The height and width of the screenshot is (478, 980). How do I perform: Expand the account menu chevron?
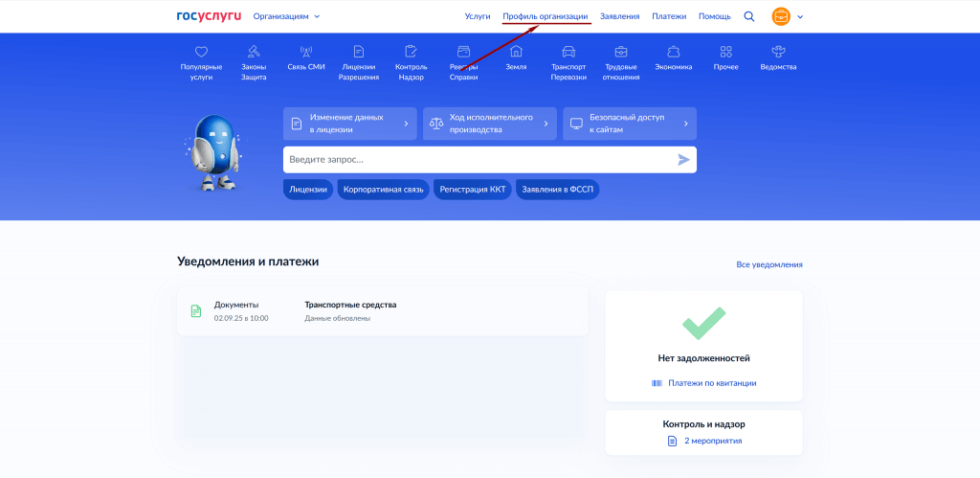click(800, 17)
